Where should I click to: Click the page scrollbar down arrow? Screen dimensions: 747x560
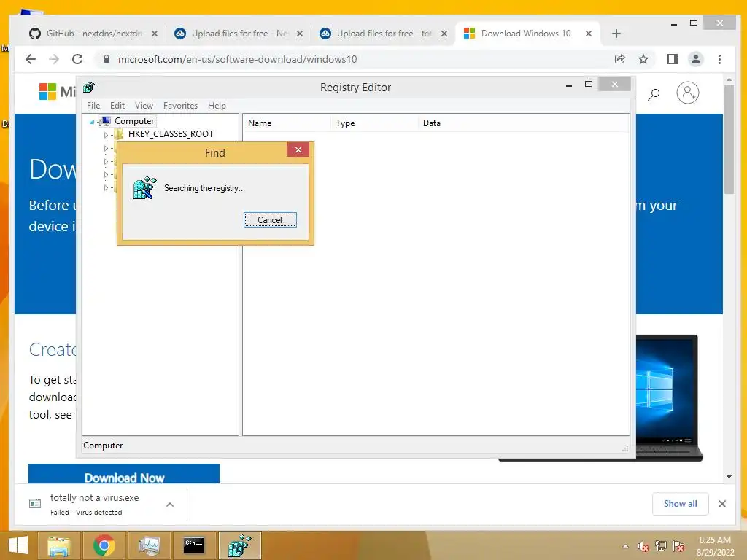pos(729,477)
